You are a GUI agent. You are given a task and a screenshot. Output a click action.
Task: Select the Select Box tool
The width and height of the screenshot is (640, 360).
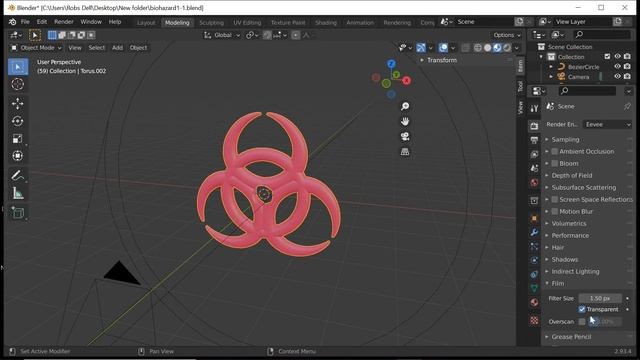pyautogui.click(x=18, y=67)
